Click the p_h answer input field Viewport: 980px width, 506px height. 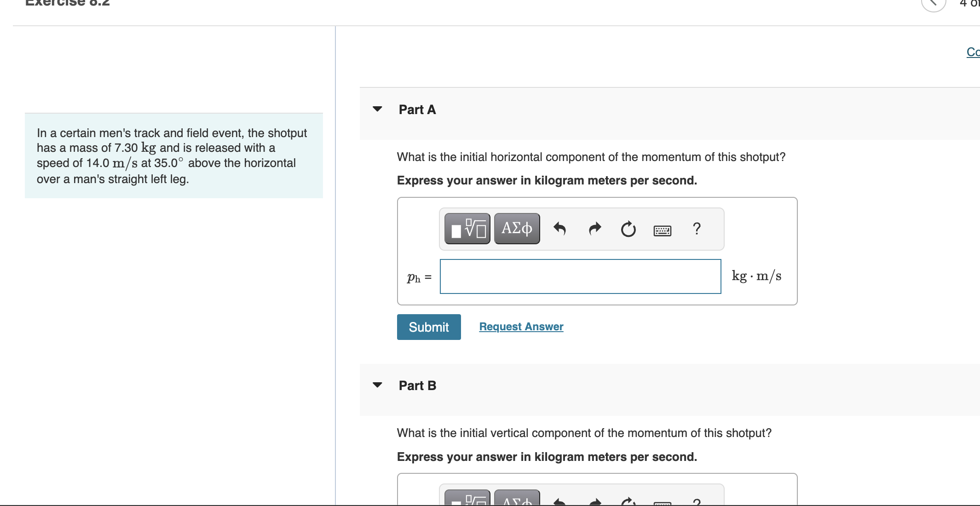(x=580, y=276)
